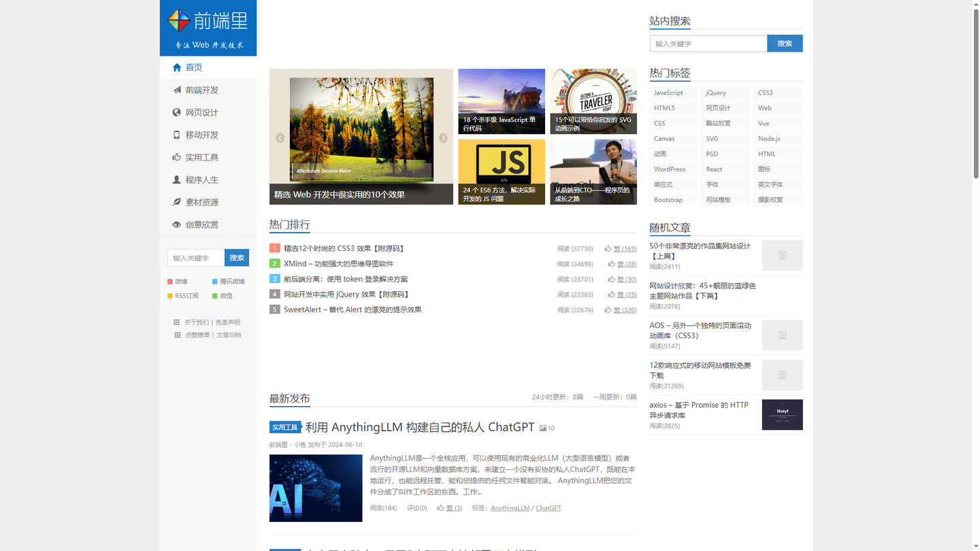
Task: Go to the previous slide in the carousel
Action: pyautogui.click(x=280, y=138)
